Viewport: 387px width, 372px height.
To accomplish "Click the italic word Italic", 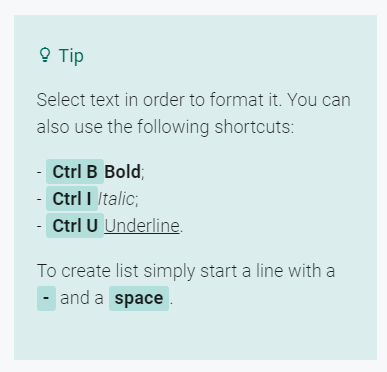I will click(x=116, y=199).
